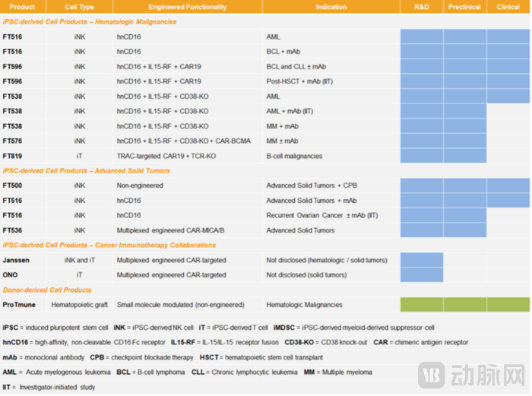Click the Cell Type column header
Viewport: 532px width, 396px height.
[x=79, y=7]
